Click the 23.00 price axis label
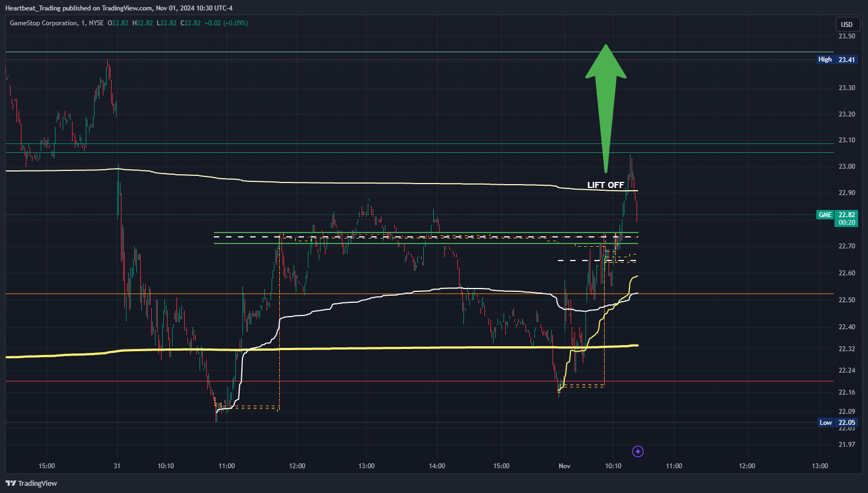This screenshot has width=868, height=493. (847, 167)
